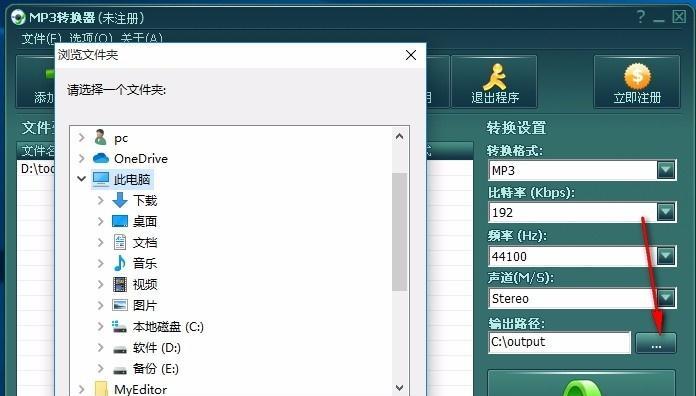Expand the 文档 folder node
Image resolution: width=696 pixels, height=396 pixels.
click(x=101, y=242)
